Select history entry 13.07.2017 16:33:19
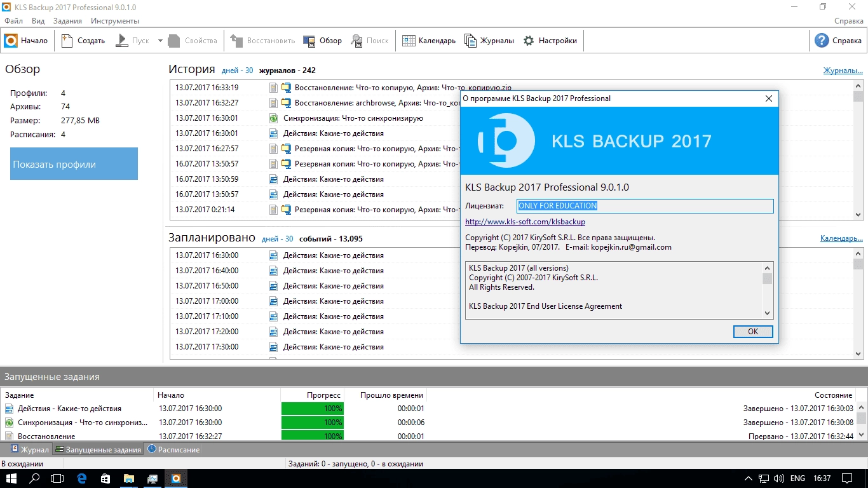868x488 pixels. [x=512, y=88]
